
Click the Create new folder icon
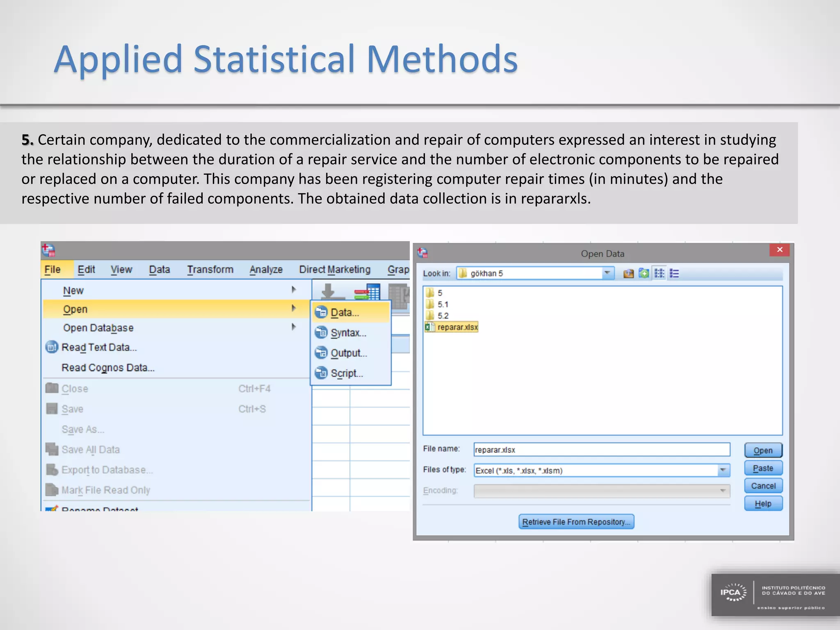(644, 274)
